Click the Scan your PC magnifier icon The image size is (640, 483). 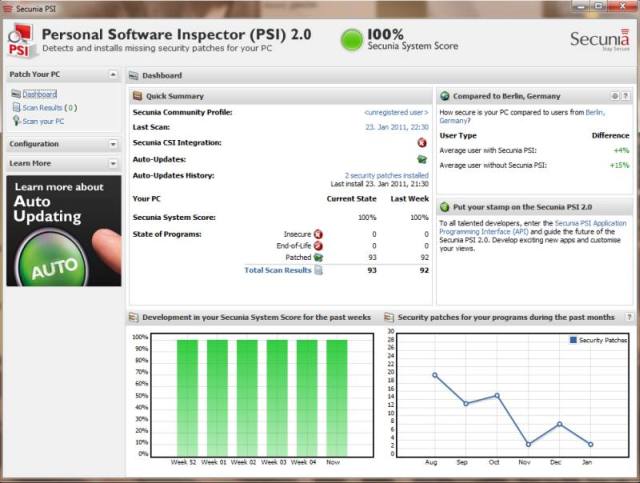click(x=16, y=121)
